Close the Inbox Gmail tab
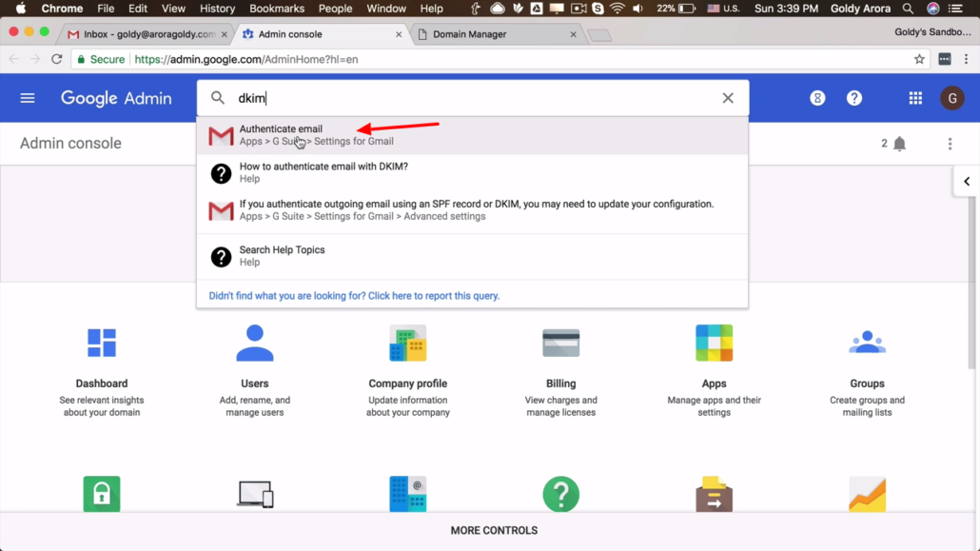This screenshot has height=551, width=980. (x=224, y=34)
